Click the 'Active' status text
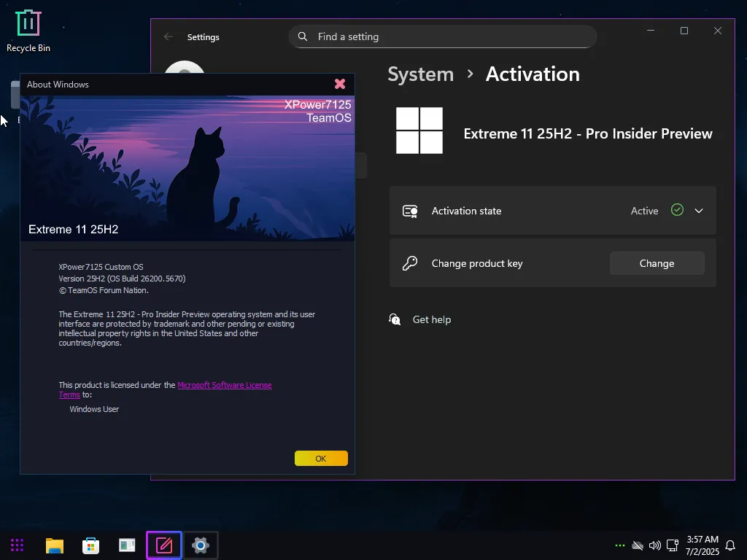 click(x=645, y=211)
